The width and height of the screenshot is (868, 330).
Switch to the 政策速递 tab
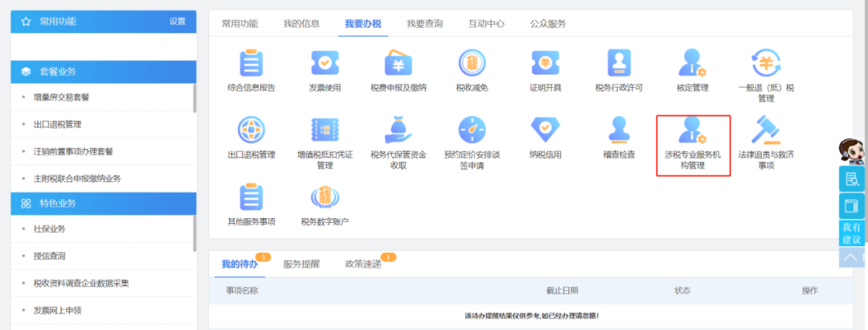362,264
